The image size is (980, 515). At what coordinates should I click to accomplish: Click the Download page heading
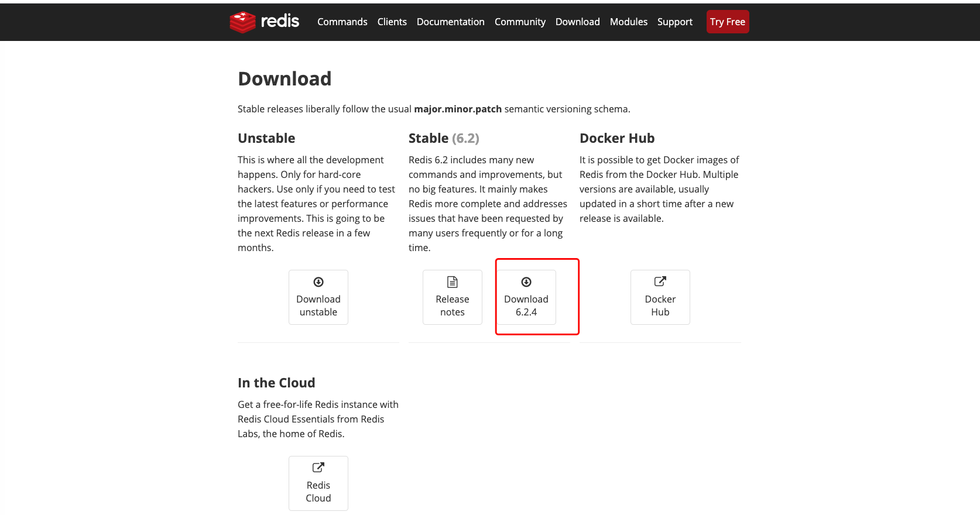click(x=285, y=78)
